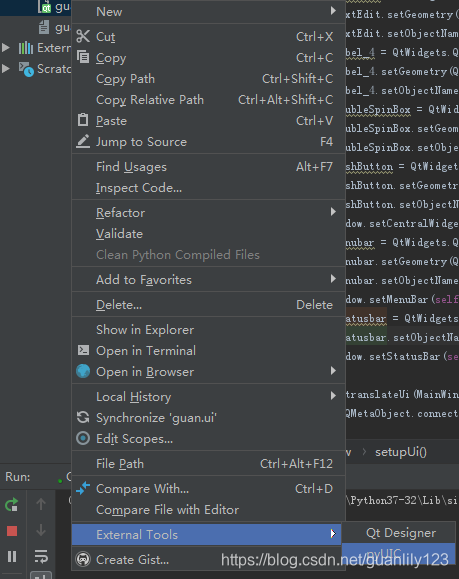The image size is (459, 579).
Task: Click the Synchronize refresh icon
Action: [x=83, y=417]
